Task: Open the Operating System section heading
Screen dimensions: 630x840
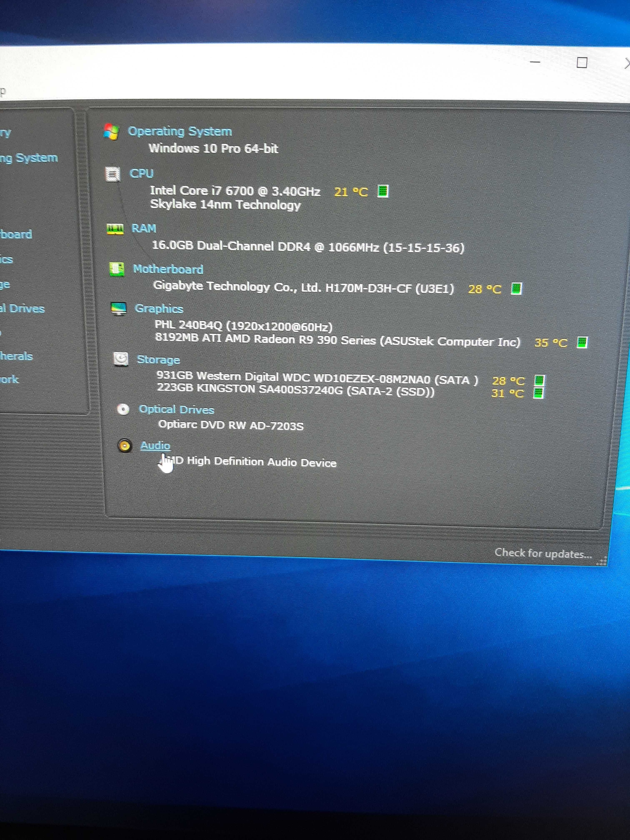Action: click(180, 131)
